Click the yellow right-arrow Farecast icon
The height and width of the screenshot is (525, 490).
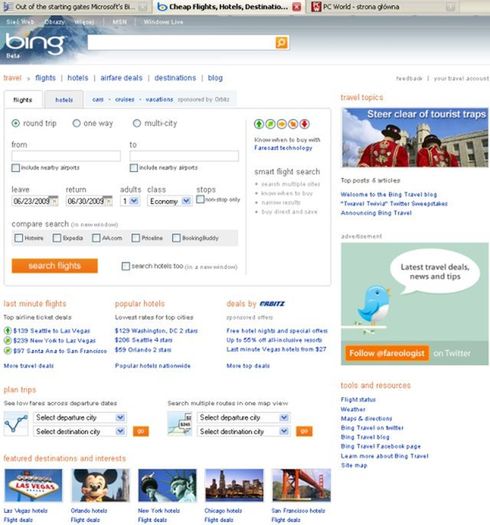(x=282, y=124)
